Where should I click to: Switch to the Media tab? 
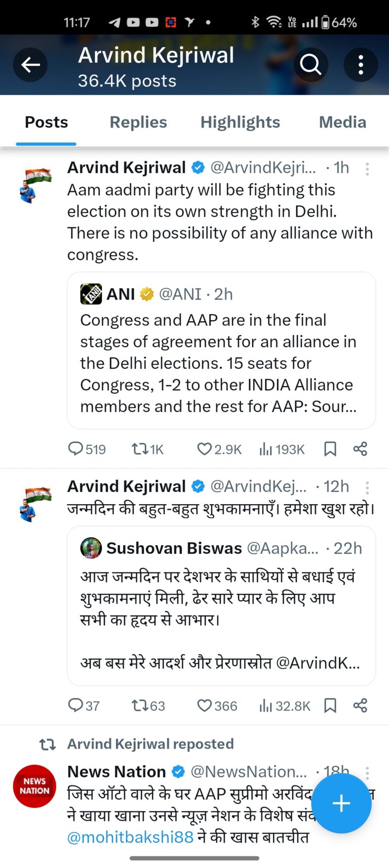[x=342, y=122]
